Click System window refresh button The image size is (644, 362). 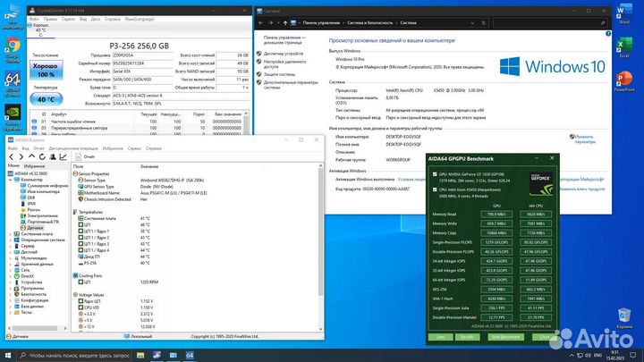tap(483, 23)
